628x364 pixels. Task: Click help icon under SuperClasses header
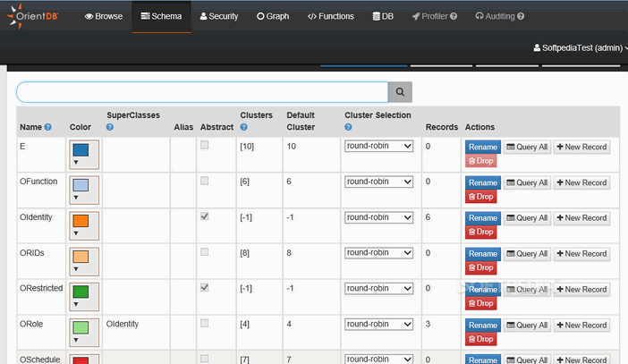110,128
